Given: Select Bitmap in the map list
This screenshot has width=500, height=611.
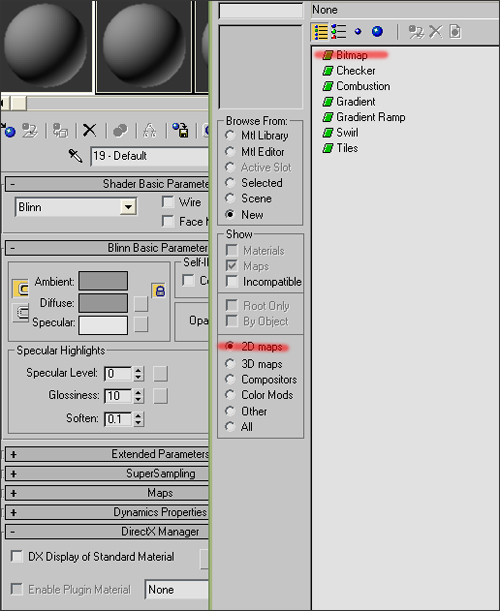Looking at the screenshot, I should [x=351, y=55].
